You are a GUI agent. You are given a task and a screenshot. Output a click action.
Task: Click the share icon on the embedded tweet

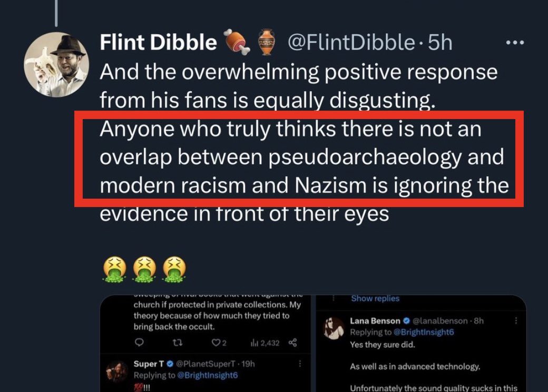tap(292, 342)
